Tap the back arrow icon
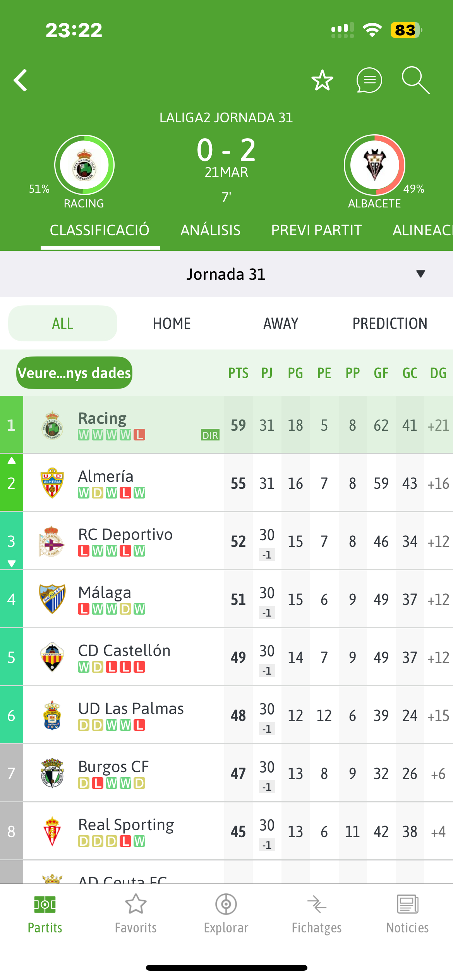Viewport: 453px width, 980px height. point(21,80)
